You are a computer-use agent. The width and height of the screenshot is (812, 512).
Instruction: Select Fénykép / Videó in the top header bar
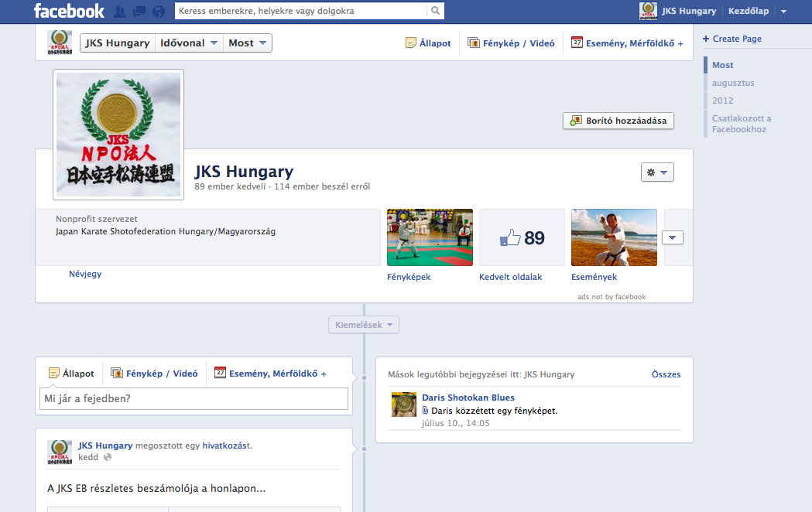click(x=511, y=43)
